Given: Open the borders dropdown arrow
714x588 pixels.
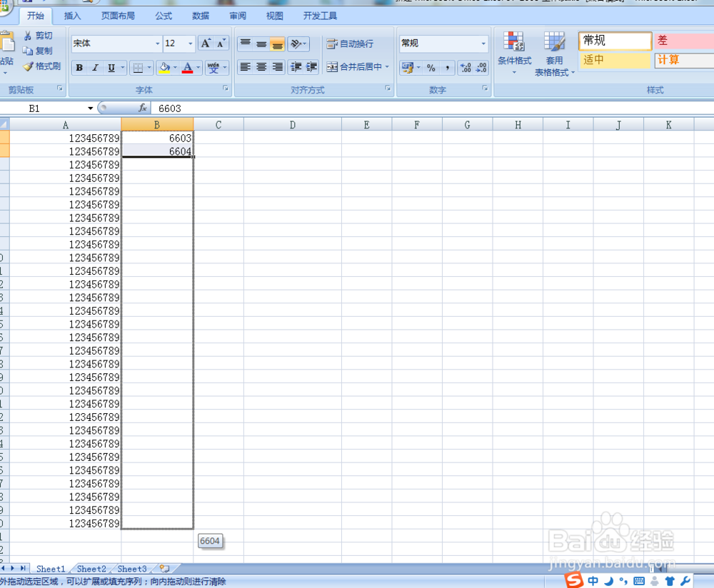Looking at the screenshot, I should pyautogui.click(x=149, y=68).
